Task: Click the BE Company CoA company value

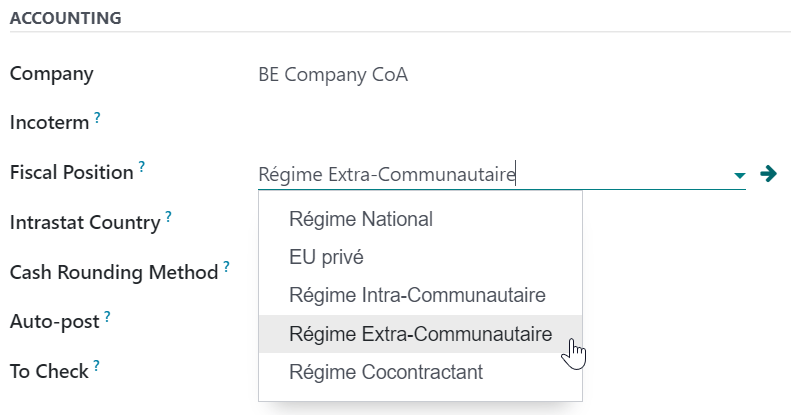Action: coord(333,75)
